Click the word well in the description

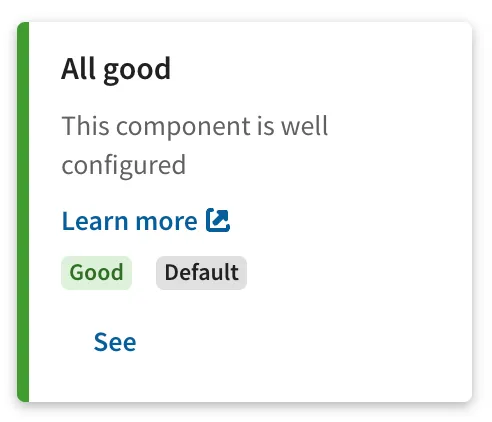point(305,126)
